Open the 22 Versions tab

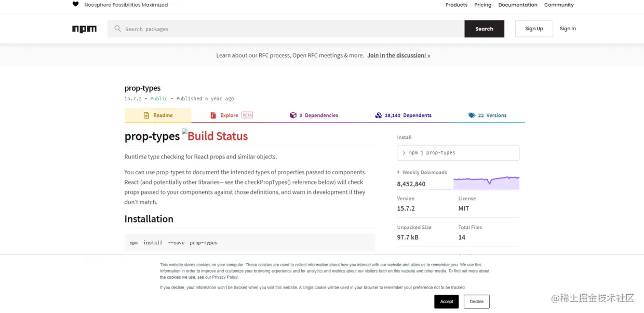pyautogui.click(x=487, y=115)
